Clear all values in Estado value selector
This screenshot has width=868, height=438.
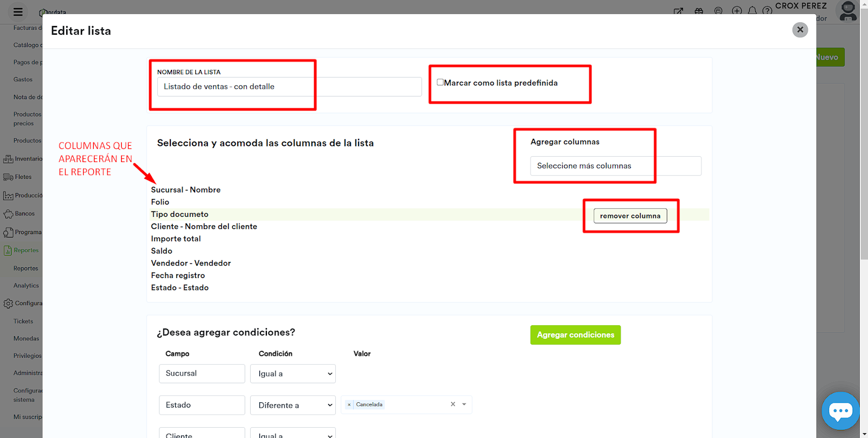[452, 404]
